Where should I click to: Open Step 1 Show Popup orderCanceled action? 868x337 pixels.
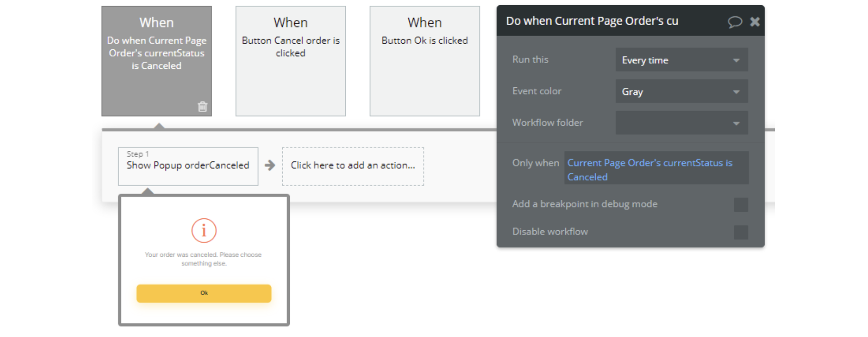[x=188, y=166]
